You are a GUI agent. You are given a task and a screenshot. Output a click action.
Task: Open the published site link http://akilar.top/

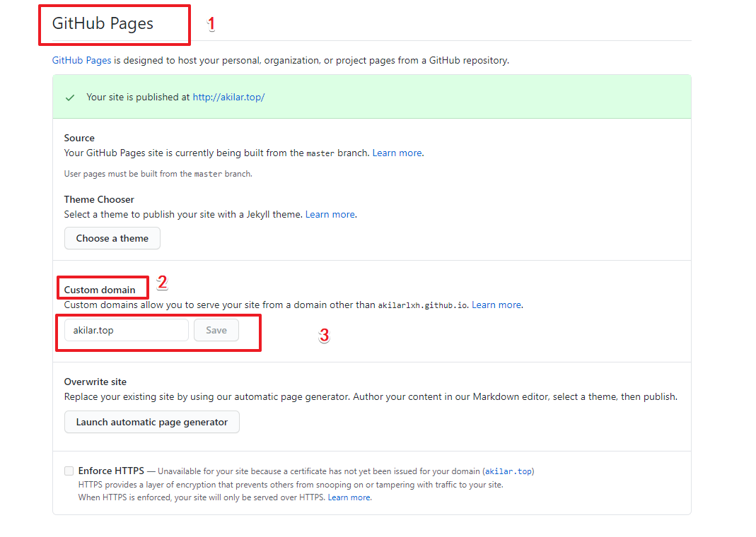point(228,98)
